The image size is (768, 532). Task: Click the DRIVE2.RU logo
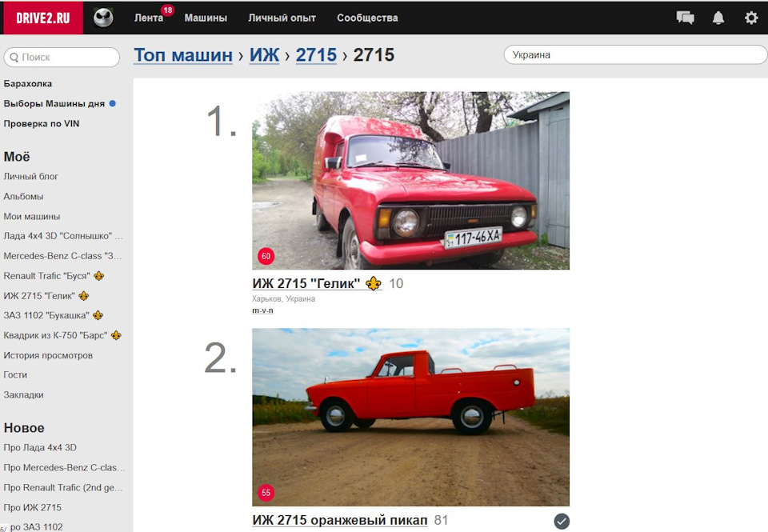point(42,18)
